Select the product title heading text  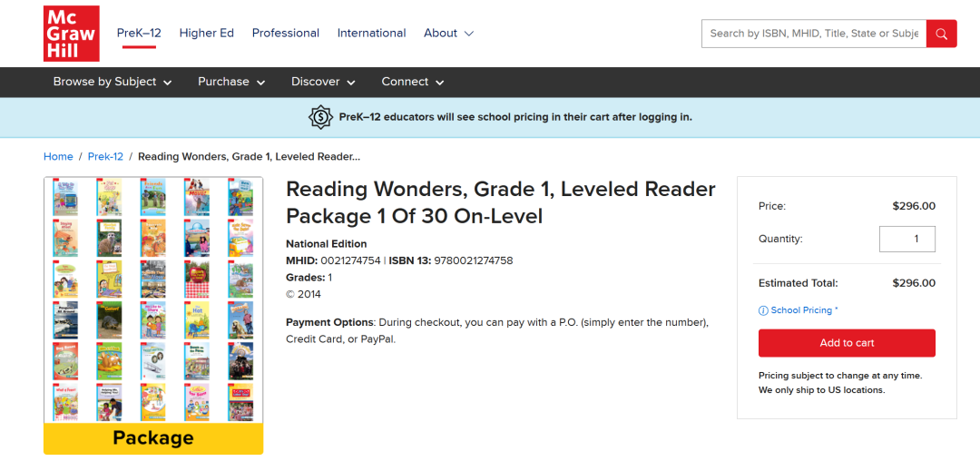[x=501, y=202]
